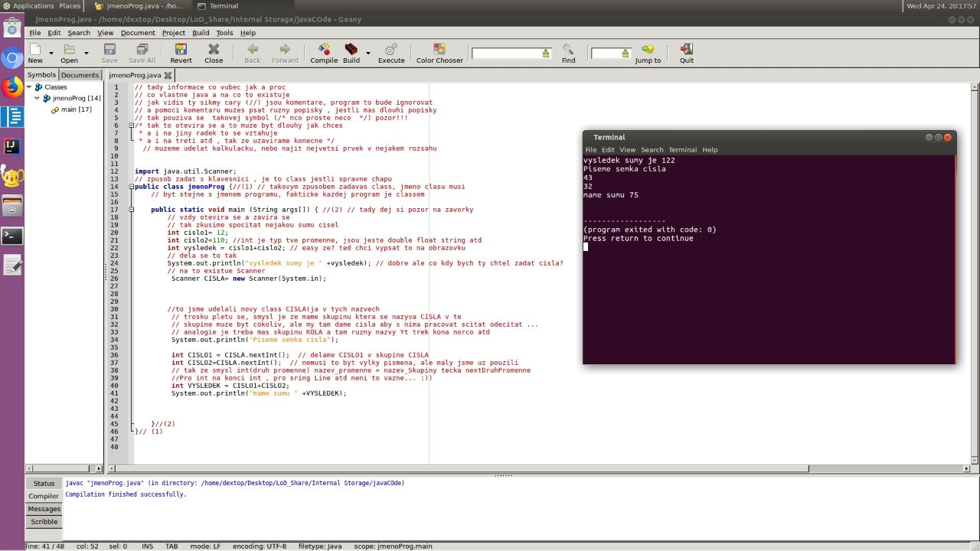The width and height of the screenshot is (980, 551).
Task: Close the jmenoProg.java tab with its X
Action: [x=168, y=76]
